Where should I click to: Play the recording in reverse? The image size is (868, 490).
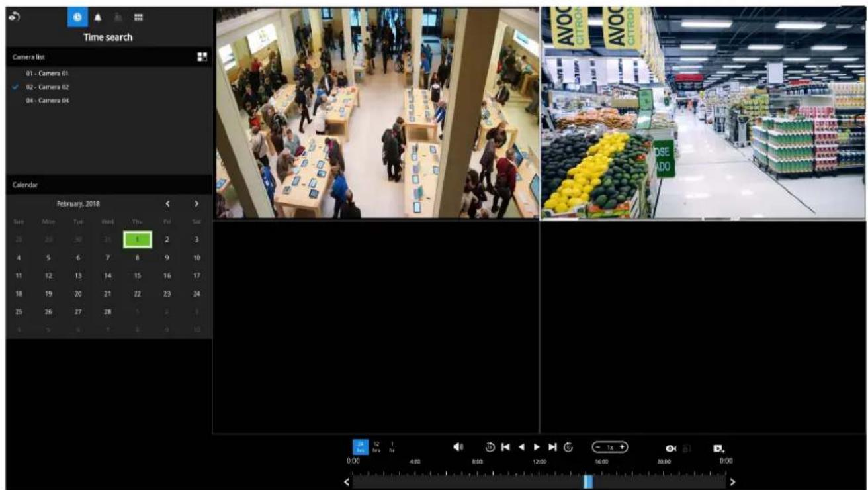pyautogui.click(x=521, y=447)
